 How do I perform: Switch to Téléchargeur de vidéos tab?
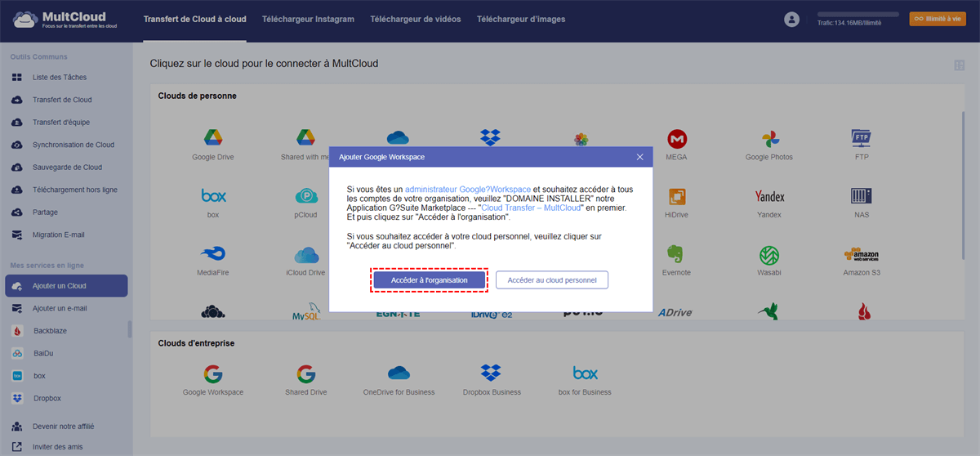(x=415, y=19)
